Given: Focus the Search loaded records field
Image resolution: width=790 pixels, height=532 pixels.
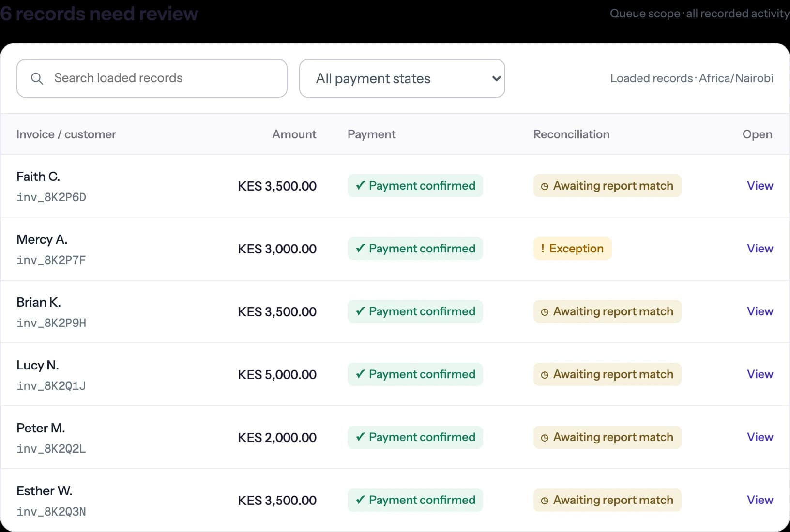Looking at the screenshot, I should [x=152, y=78].
